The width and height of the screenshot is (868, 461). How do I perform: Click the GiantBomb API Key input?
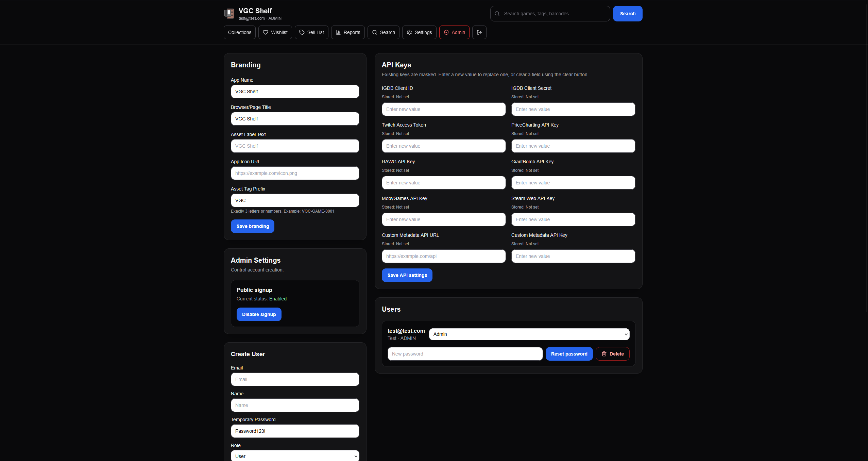click(573, 183)
